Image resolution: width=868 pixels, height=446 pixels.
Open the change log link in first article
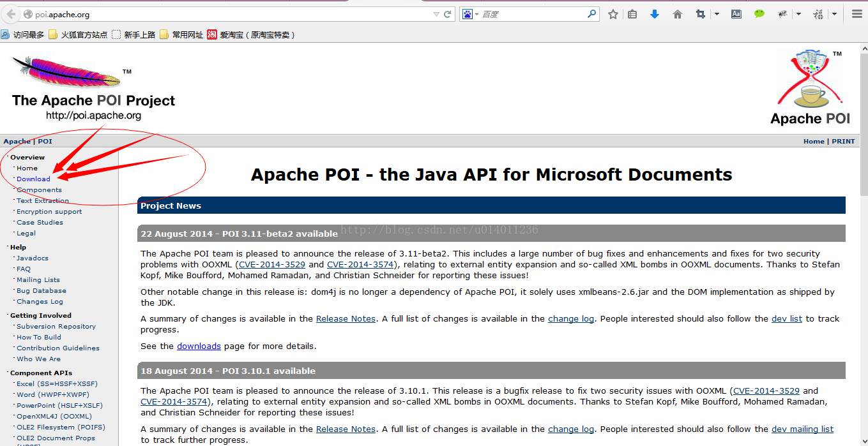(x=571, y=318)
